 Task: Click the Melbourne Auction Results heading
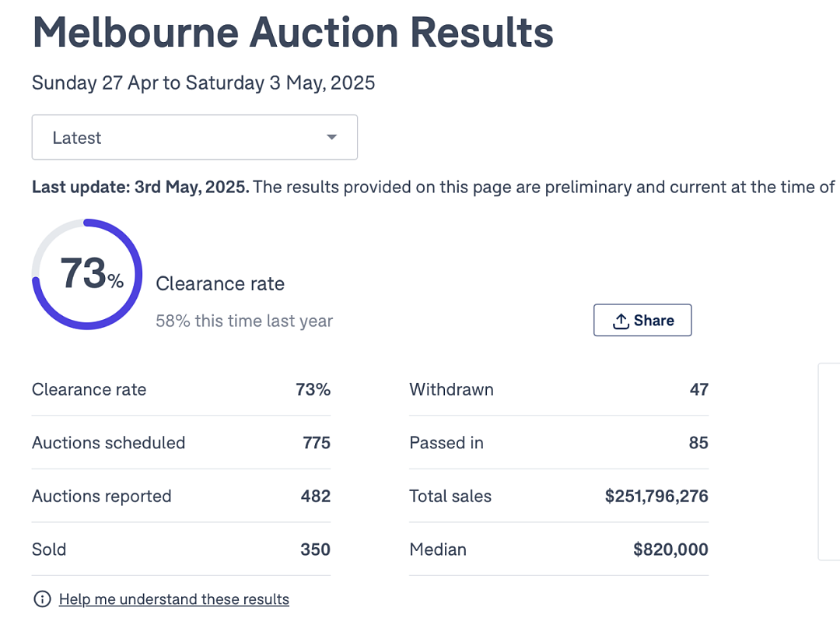pos(292,33)
